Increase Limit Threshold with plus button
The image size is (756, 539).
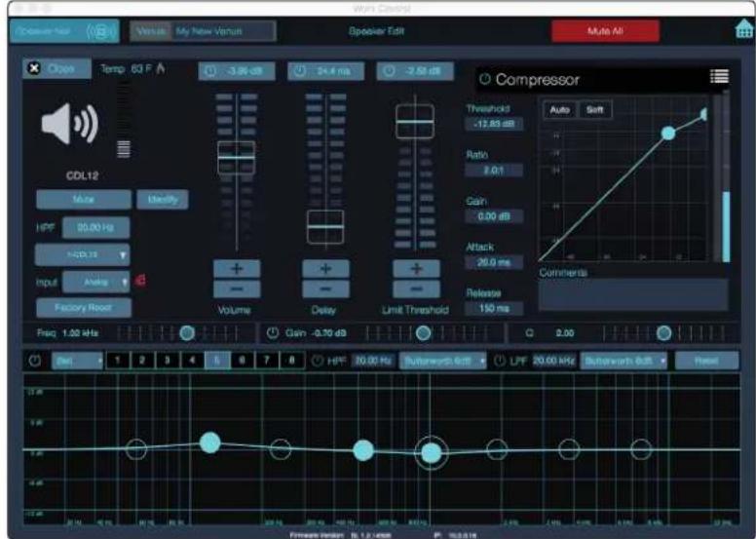[416, 269]
